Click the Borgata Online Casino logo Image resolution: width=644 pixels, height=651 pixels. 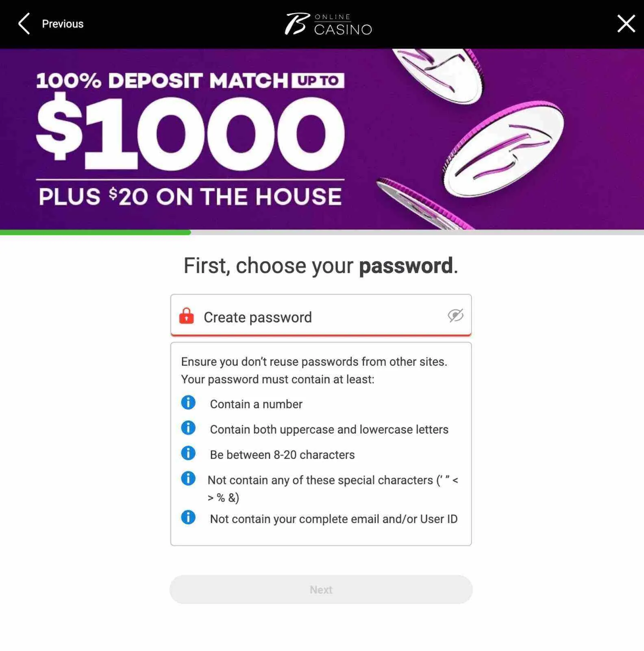328,24
